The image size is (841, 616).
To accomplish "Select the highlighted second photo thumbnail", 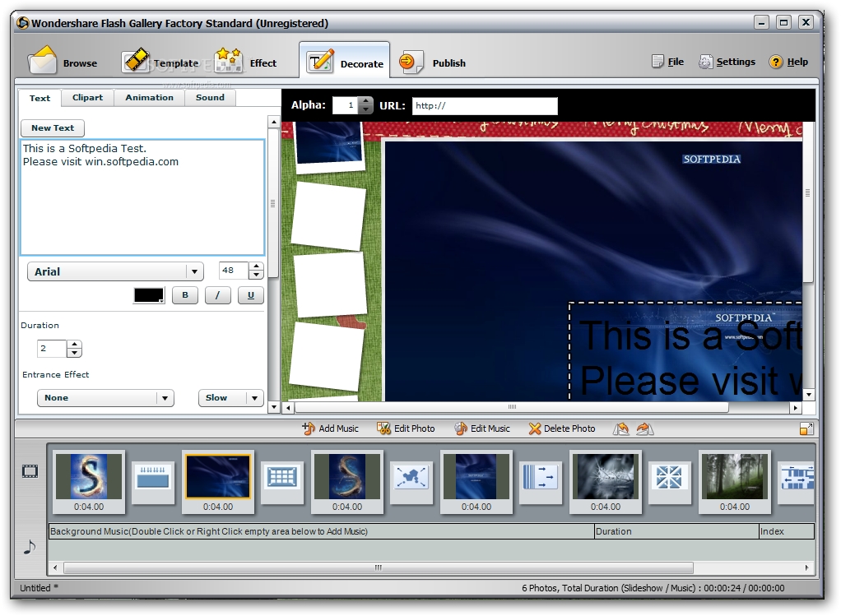I will point(218,481).
